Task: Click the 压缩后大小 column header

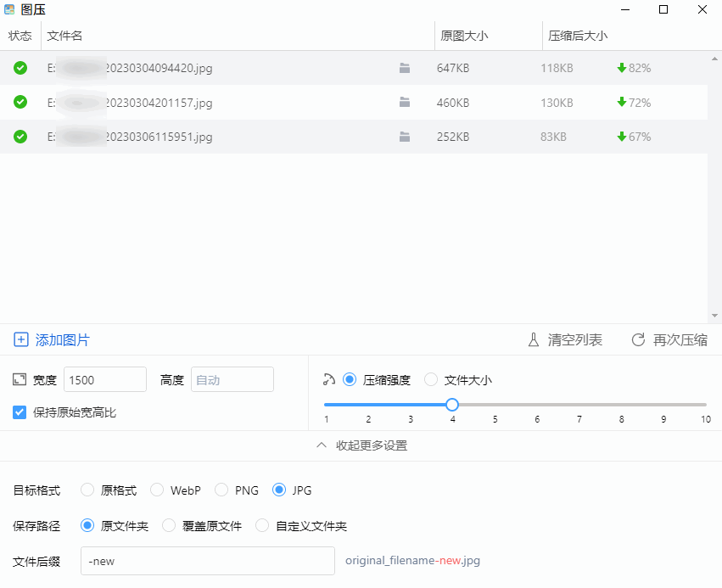Action: 578,36
